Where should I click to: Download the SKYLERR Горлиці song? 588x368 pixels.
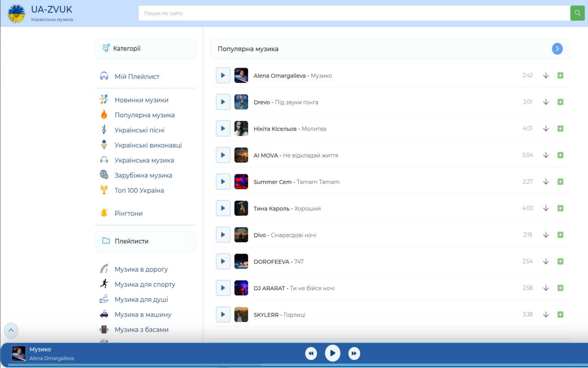(x=546, y=315)
